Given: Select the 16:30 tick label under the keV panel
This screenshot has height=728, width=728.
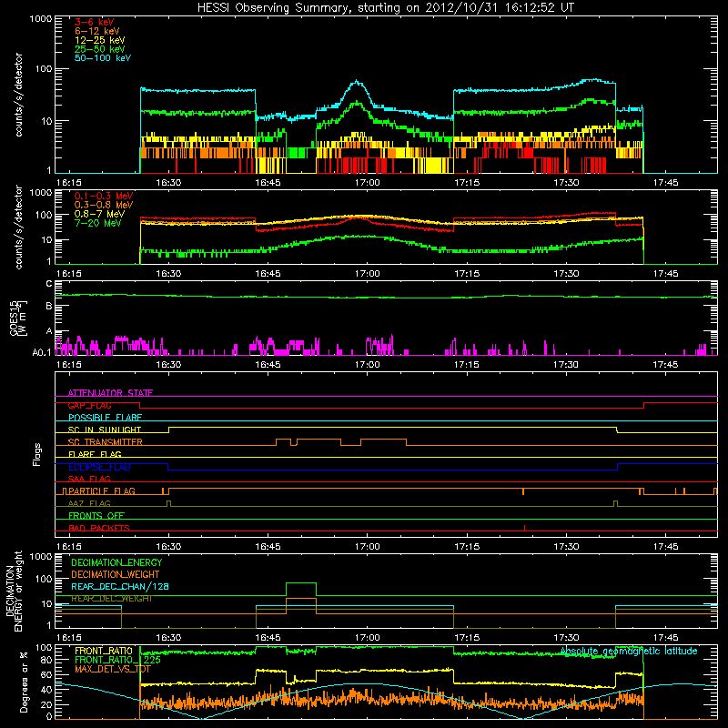Looking at the screenshot, I should [168, 183].
